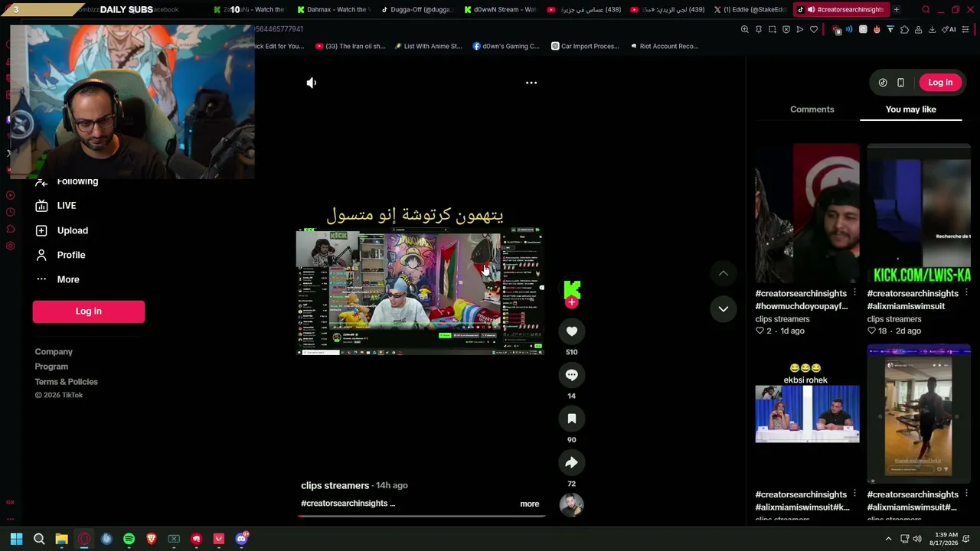The width and height of the screenshot is (980, 551).
Task: Click the heart bookmark icon in address bar
Action: click(814, 29)
